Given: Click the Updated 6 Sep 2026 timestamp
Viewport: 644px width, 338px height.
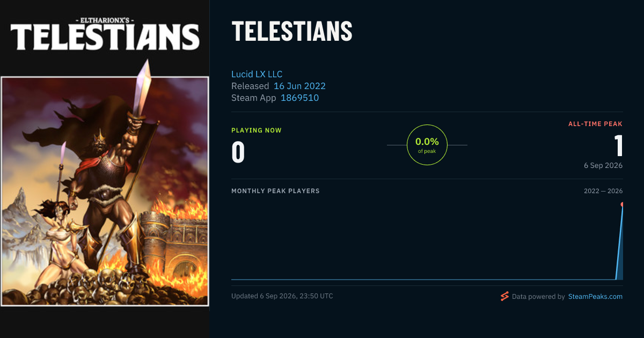Looking at the screenshot, I should [282, 296].
